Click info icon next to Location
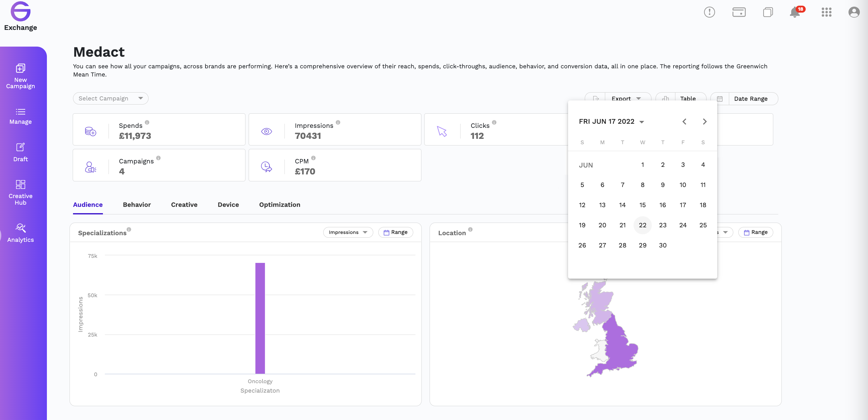Image resolution: width=868 pixels, height=420 pixels. [x=470, y=230]
